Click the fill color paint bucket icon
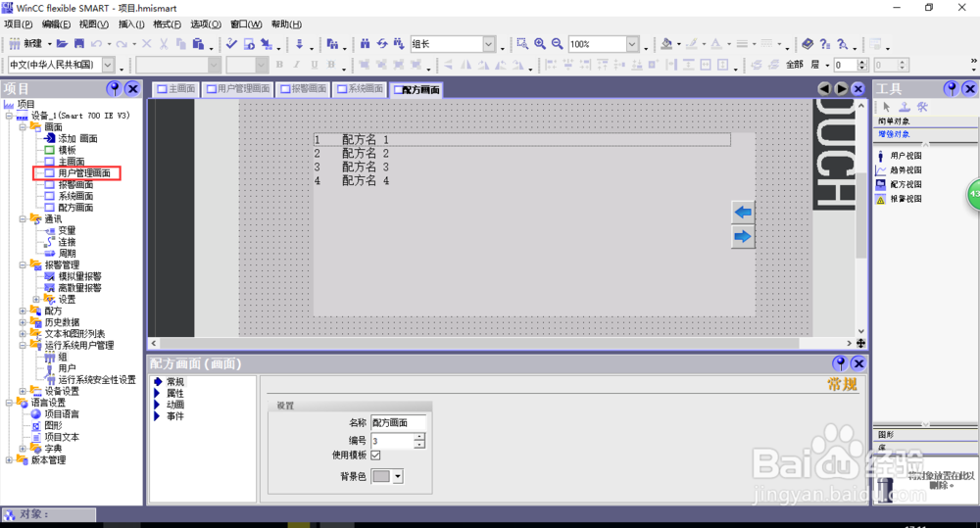The width and height of the screenshot is (980, 528). point(666,44)
